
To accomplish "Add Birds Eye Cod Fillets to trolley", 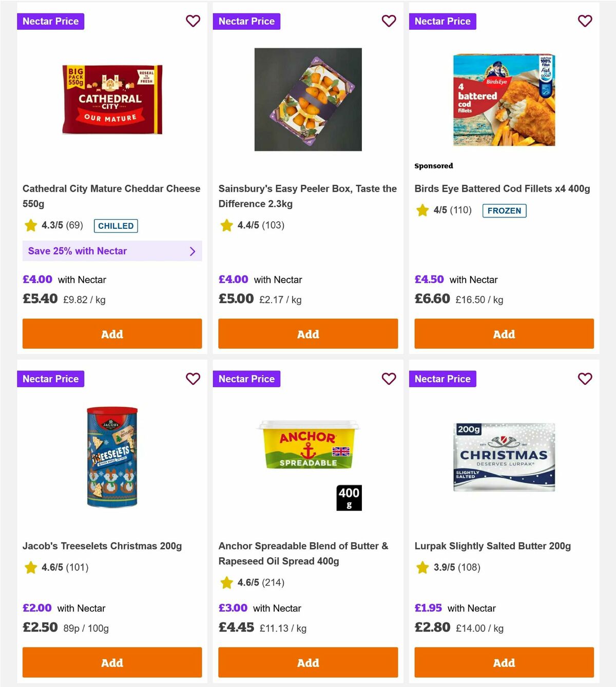I will point(504,333).
